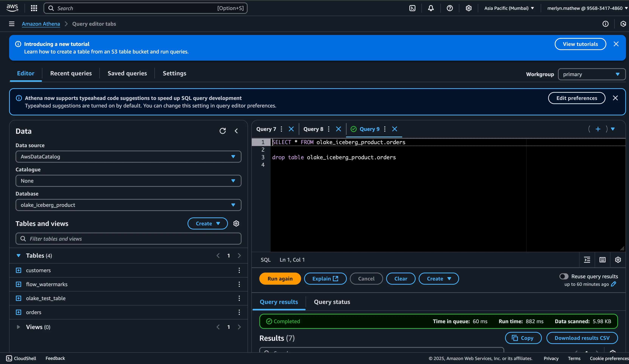Open the AWS services grid menu
629x364 pixels.
pos(34,8)
